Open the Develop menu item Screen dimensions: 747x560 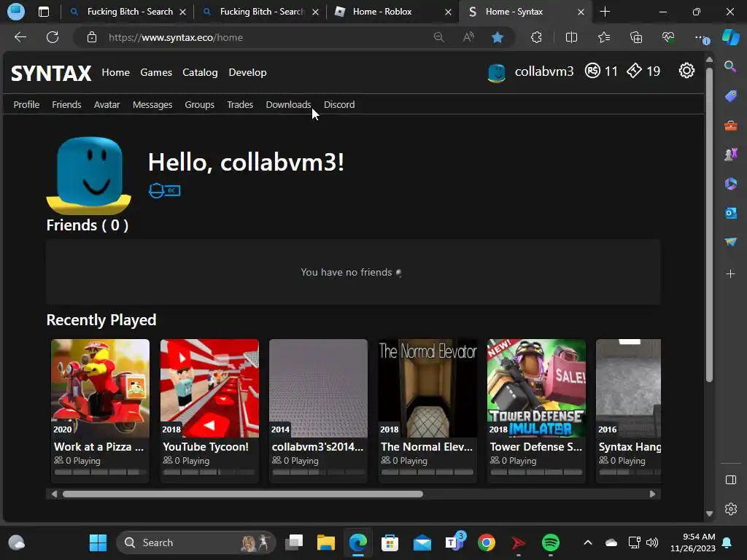tap(247, 72)
